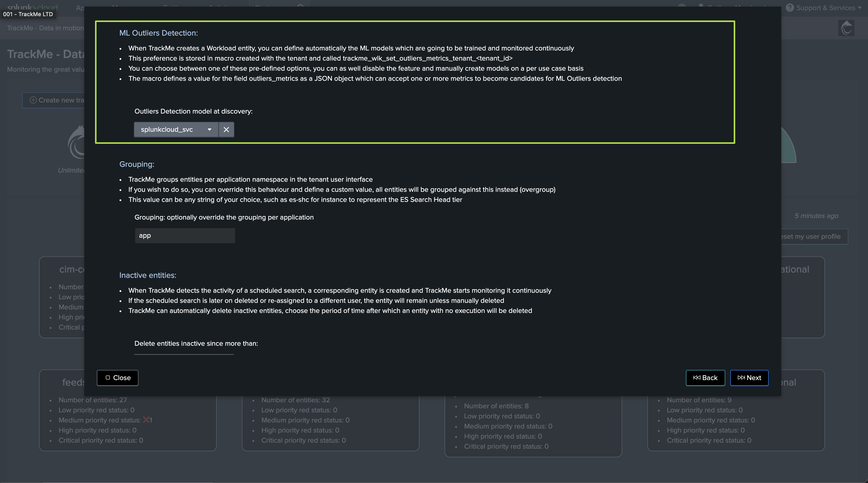Click the Grouping override input containing app
The height and width of the screenshot is (483, 868).
point(185,235)
